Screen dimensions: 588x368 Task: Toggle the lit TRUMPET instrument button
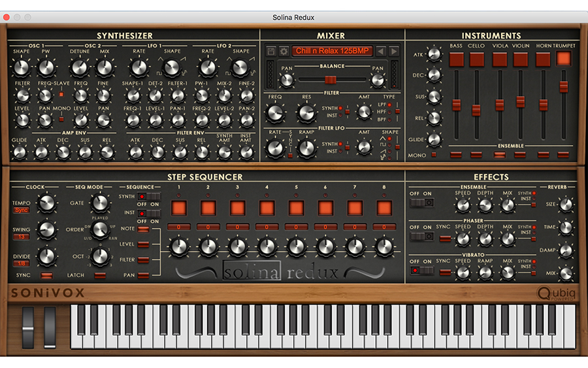click(563, 59)
